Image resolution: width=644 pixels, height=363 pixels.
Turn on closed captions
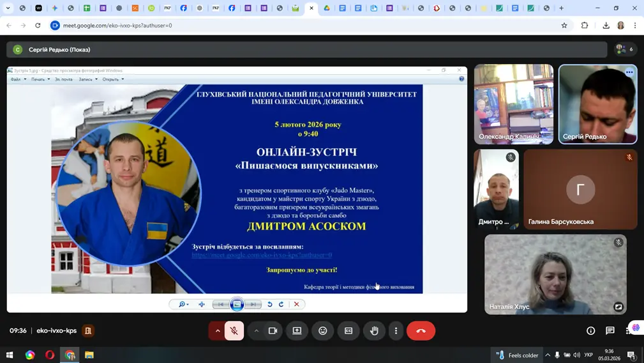click(x=348, y=330)
